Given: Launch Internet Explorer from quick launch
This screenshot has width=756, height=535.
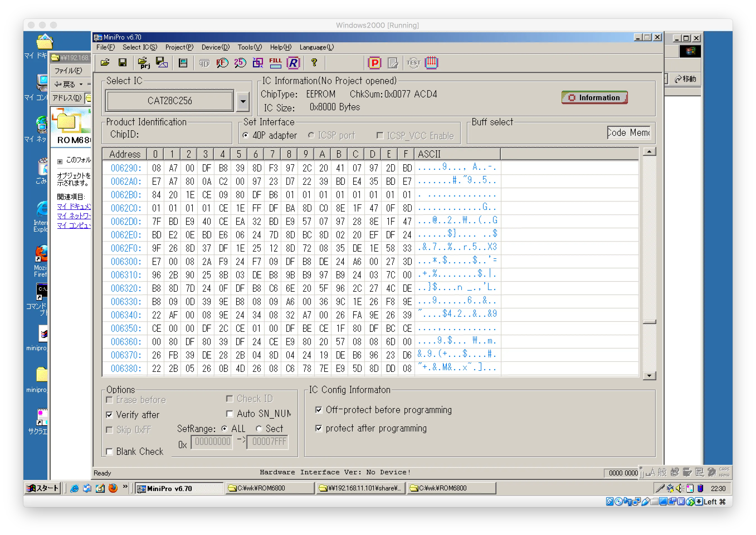Looking at the screenshot, I should point(74,488).
